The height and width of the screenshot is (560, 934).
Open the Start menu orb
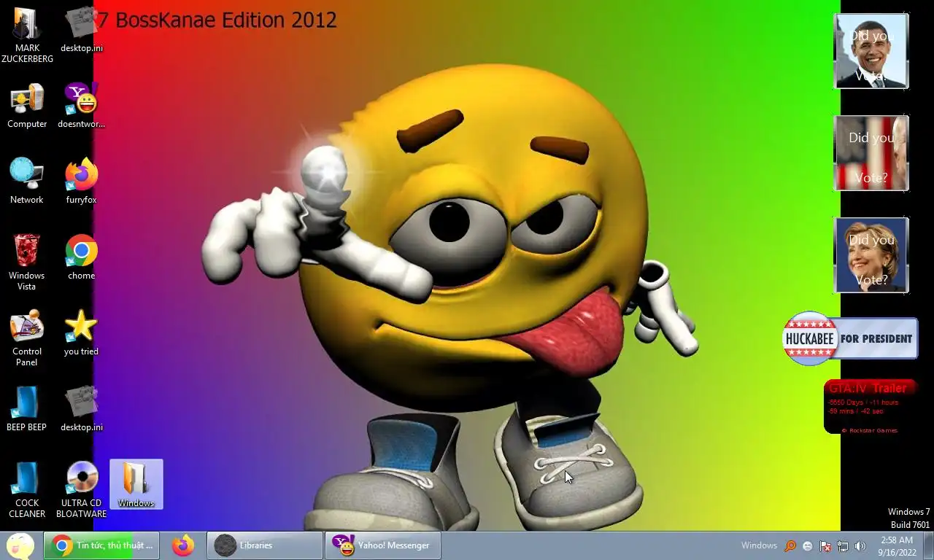(x=20, y=545)
